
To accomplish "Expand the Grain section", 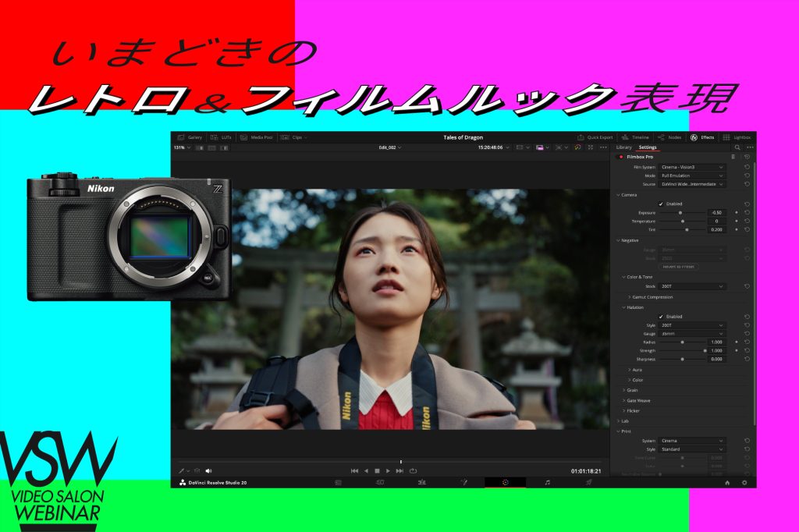I will (x=632, y=390).
